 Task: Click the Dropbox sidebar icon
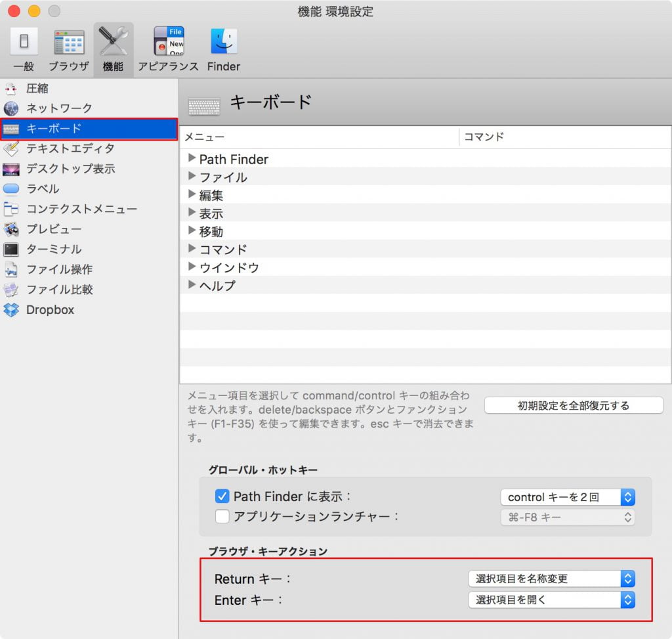[11, 309]
